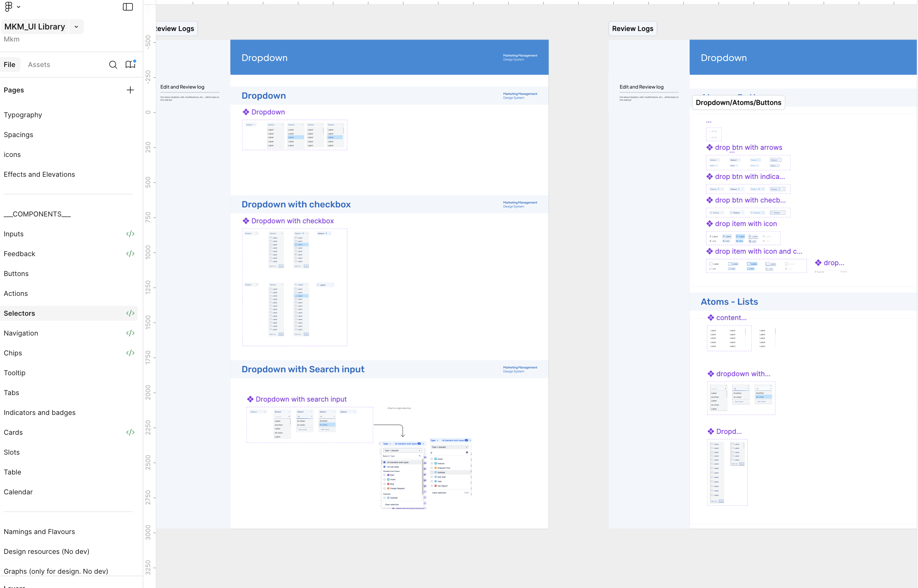This screenshot has height=588, width=918.
Task: Switch to the File tab
Action: pos(10,65)
